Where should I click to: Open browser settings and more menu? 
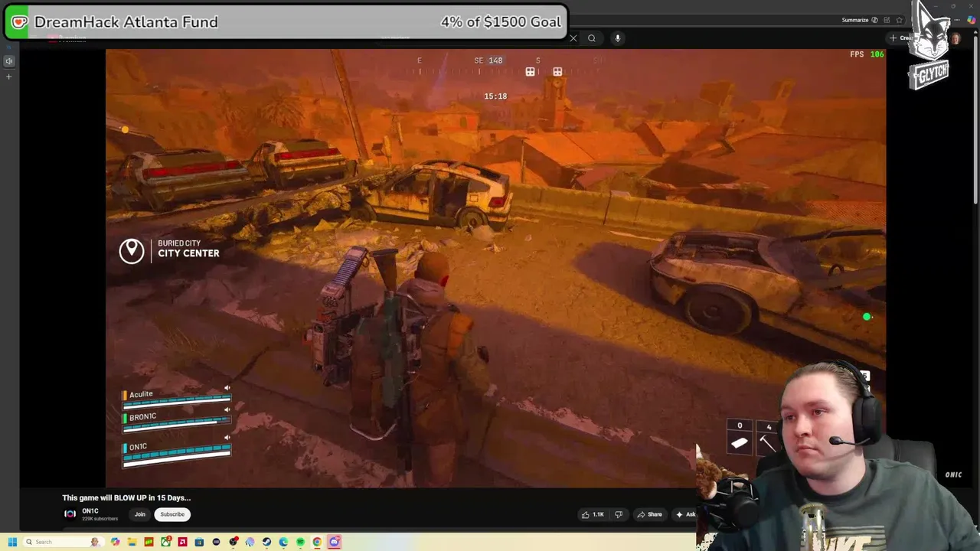coord(957,20)
